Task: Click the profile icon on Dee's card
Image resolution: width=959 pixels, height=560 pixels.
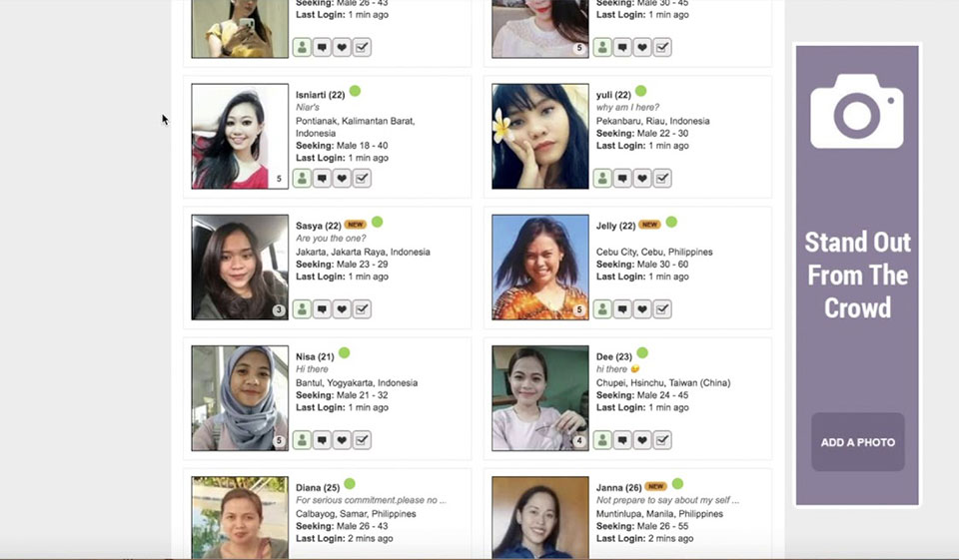Action: [x=602, y=440]
